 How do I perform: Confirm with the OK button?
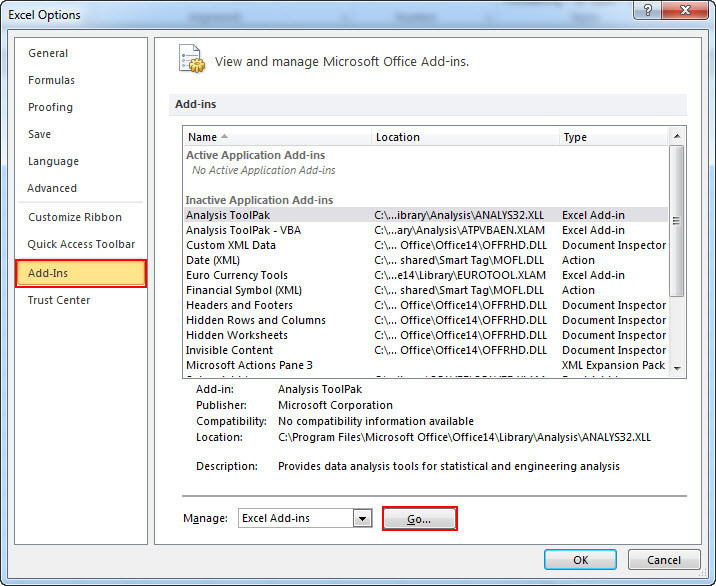coord(580,560)
